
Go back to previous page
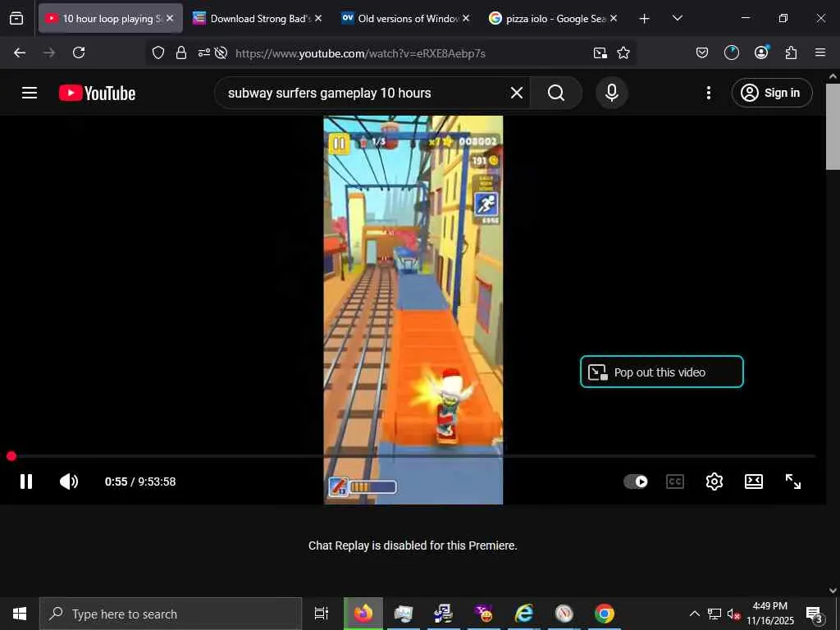[x=20, y=52]
